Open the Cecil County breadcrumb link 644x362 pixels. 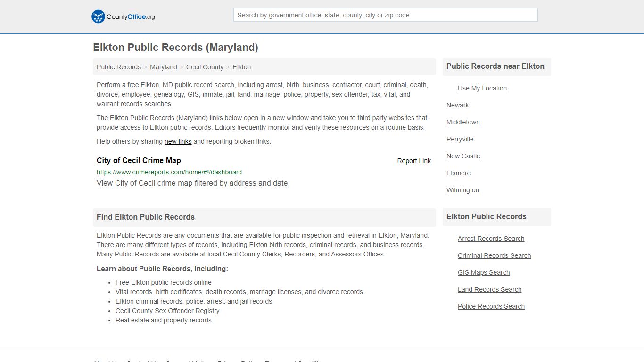pyautogui.click(x=205, y=67)
